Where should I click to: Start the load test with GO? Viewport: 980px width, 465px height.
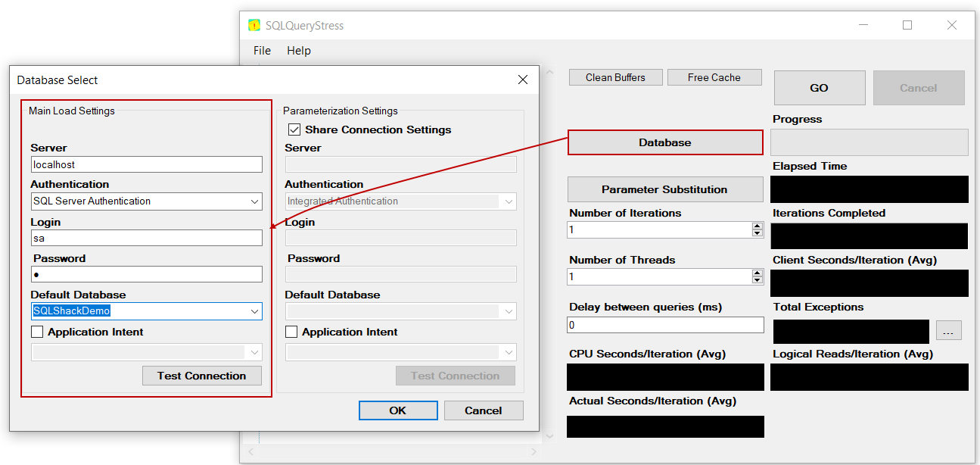click(820, 88)
